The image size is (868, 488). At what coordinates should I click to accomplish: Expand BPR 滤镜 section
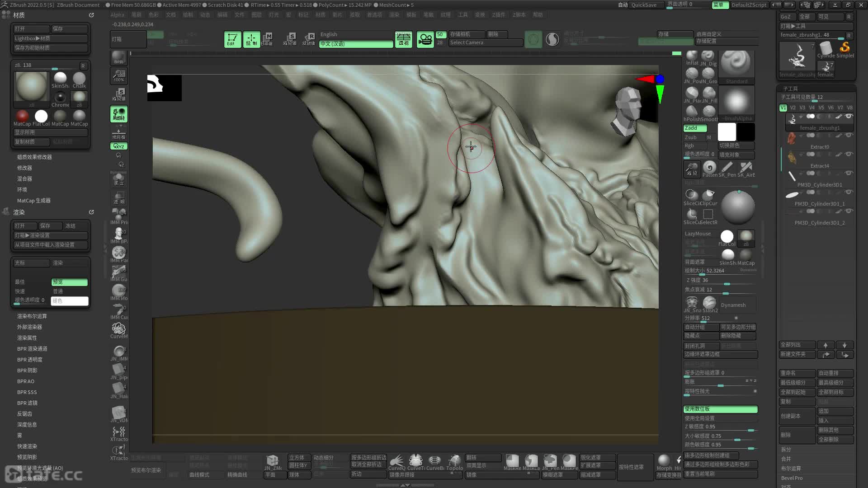point(27,403)
